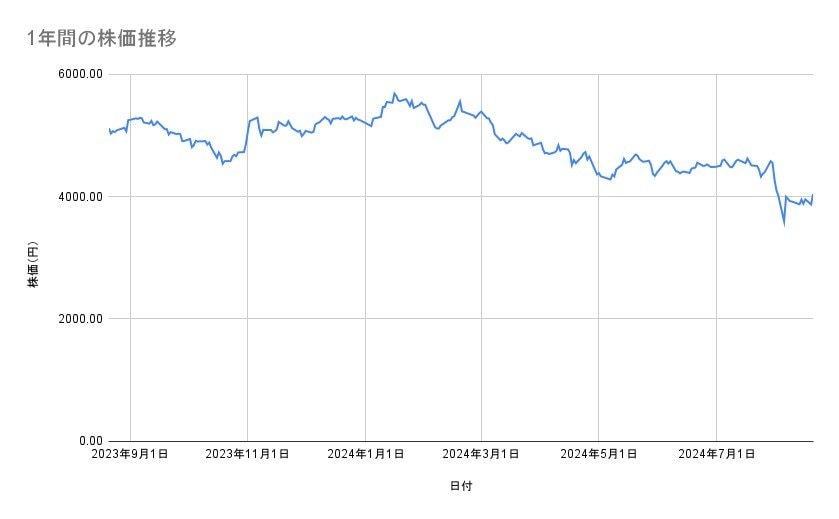The image size is (839, 519).
Task: Click the line's lowest dip in August 2024
Action: (784, 225)
